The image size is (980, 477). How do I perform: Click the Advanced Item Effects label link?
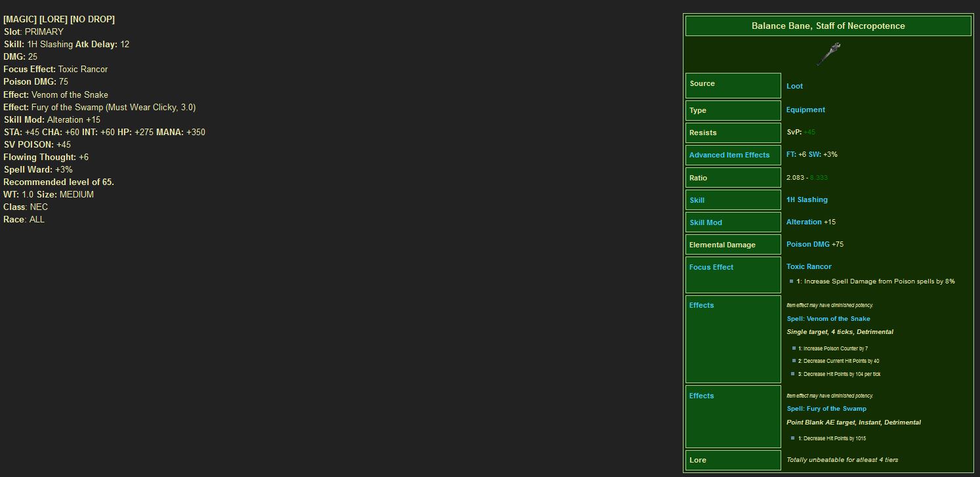[x=729, y=155]
